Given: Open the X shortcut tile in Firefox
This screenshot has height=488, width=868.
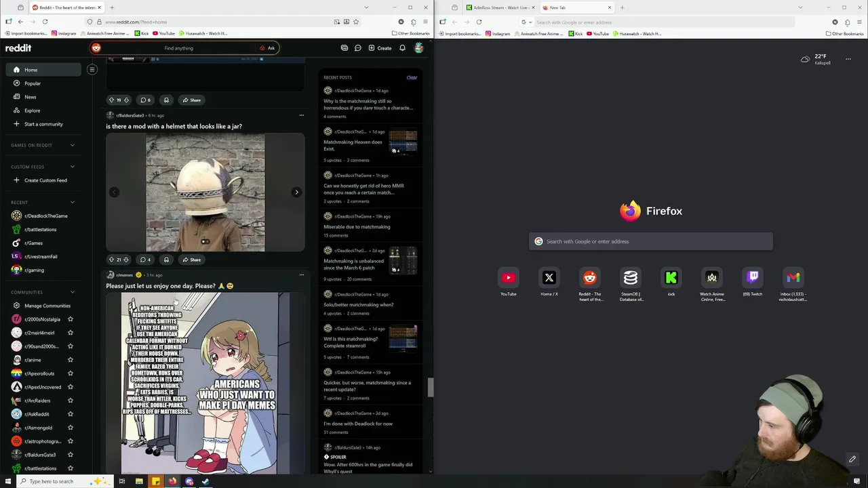Looking at the screenshot, I should click(x=549, y=278).
